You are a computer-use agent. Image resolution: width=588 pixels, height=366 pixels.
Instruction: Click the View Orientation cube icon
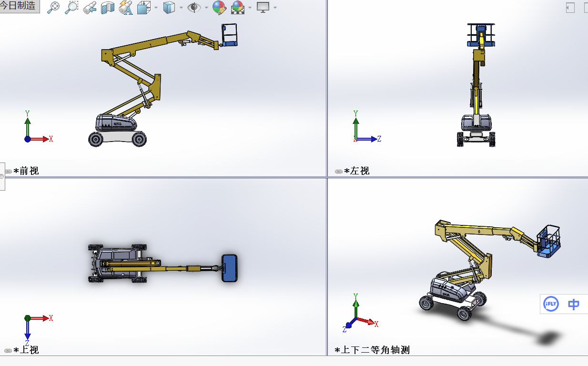(144, 8)
